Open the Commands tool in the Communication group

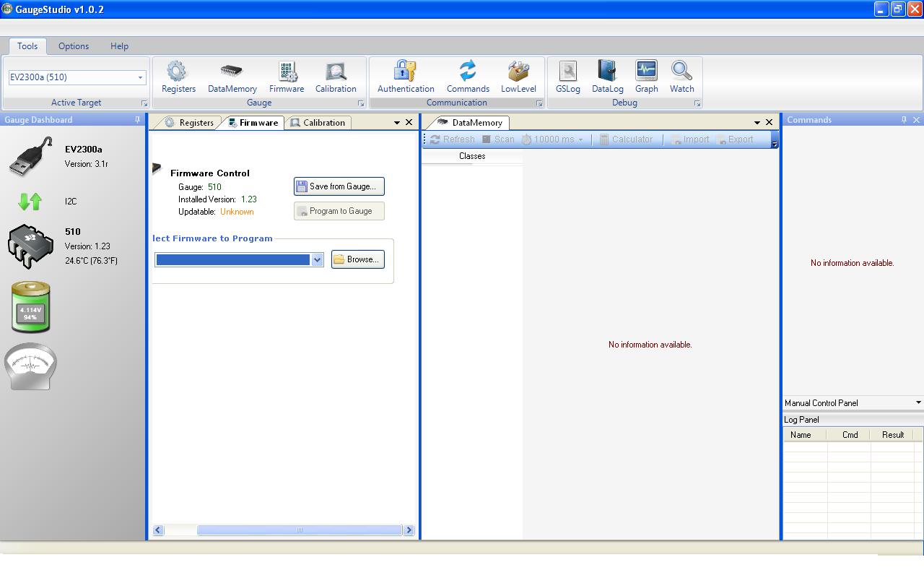click(468, 77)
